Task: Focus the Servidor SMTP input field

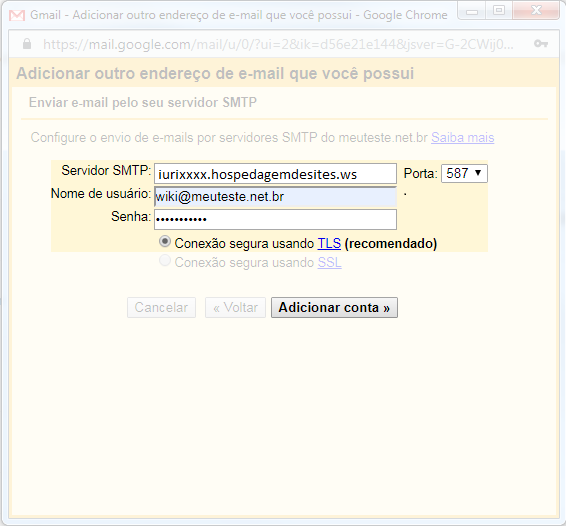Action: 275,174
